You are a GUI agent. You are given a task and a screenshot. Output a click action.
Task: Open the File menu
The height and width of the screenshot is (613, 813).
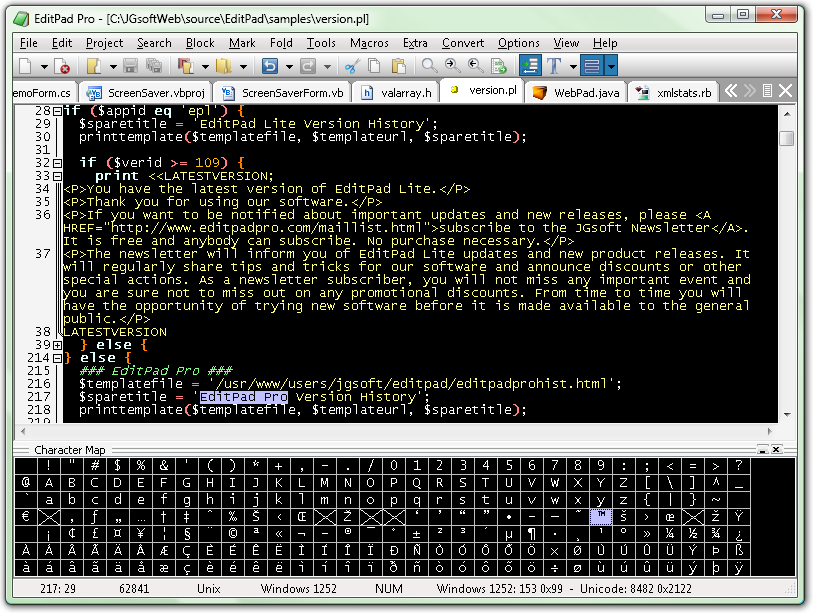[x=29, y=43]
